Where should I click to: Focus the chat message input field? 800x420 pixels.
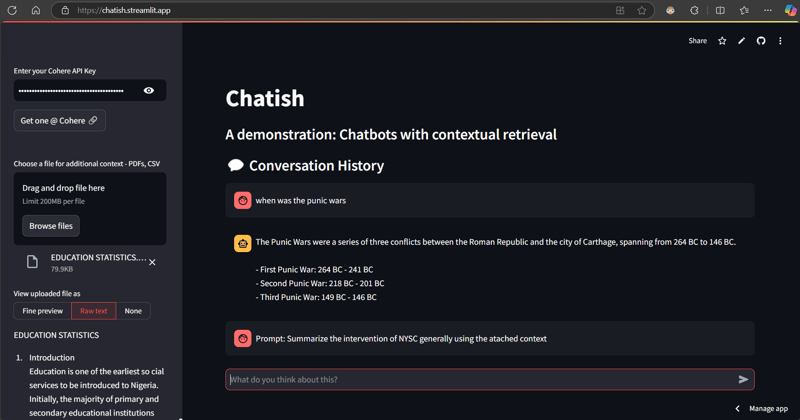tap(480, 380)
